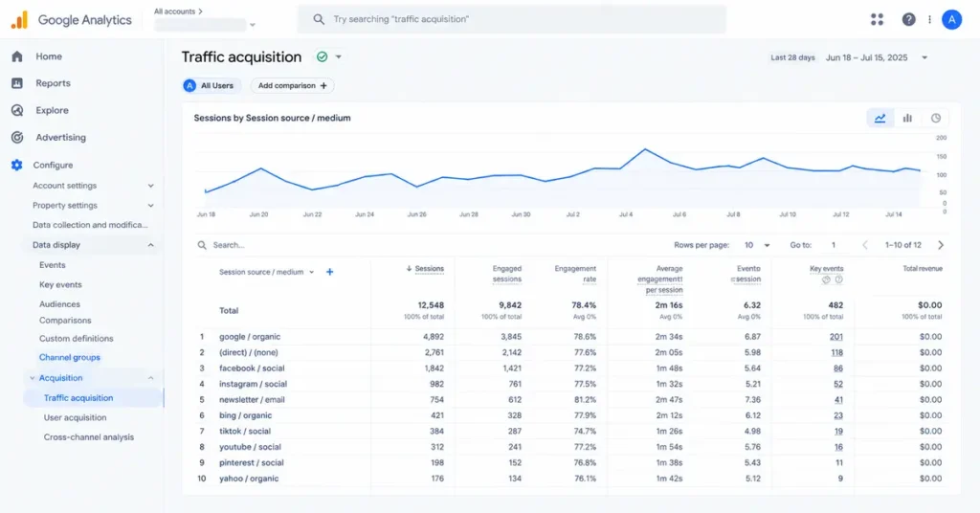Screen dimensions: 980x513
Task: Click the Advertising icon in sidebar
Action: (17, 138)
